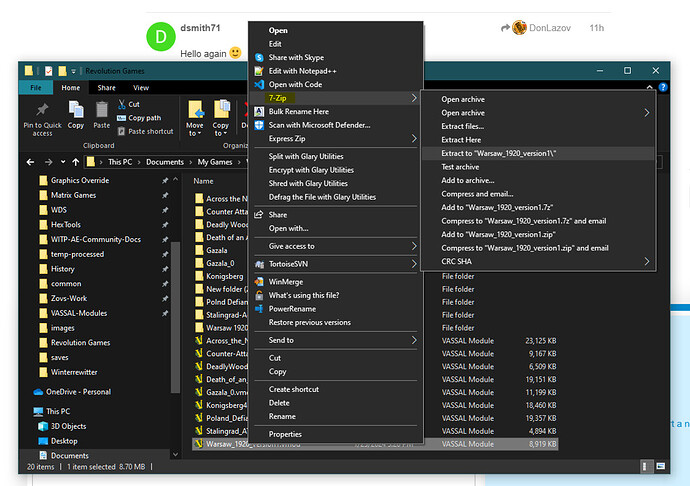Click Documents in the address breadcrumb
This screenshot has width=690, height=486.
coord(165,162)
